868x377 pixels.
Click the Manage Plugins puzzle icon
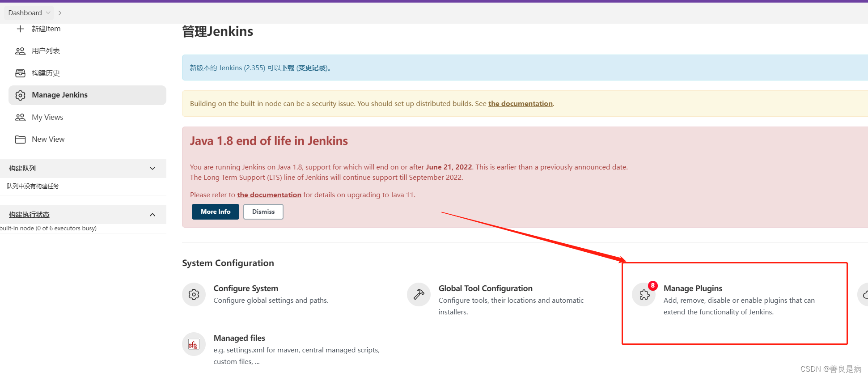tap(644, 295)
